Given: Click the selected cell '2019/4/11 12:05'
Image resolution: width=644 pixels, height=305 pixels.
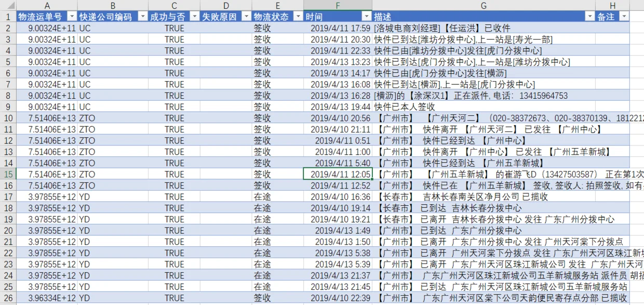Looking at the screenshot, I should click(x=338, y=174).
